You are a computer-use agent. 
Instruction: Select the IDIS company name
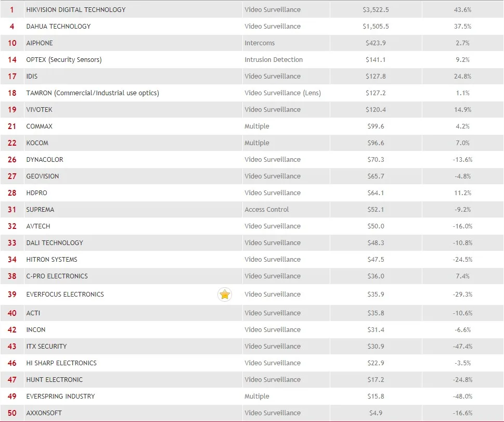click(32, 76)
